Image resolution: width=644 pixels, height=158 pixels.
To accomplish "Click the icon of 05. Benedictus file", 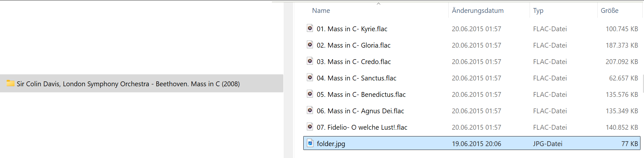I will (310, 94).
